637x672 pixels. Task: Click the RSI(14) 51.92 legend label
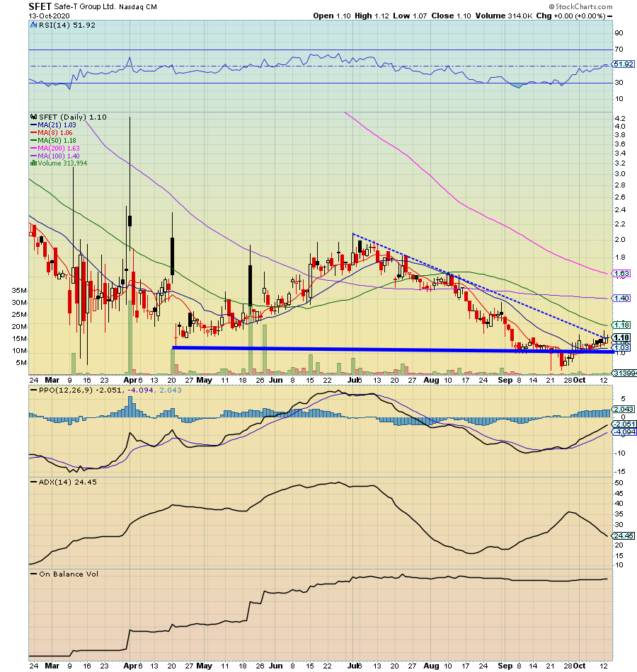pos(67,25)
